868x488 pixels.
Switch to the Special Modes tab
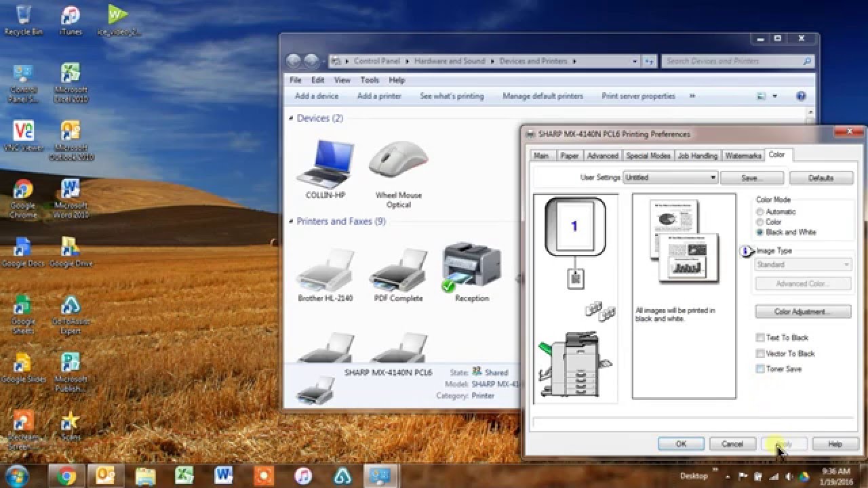coord(648,156)
